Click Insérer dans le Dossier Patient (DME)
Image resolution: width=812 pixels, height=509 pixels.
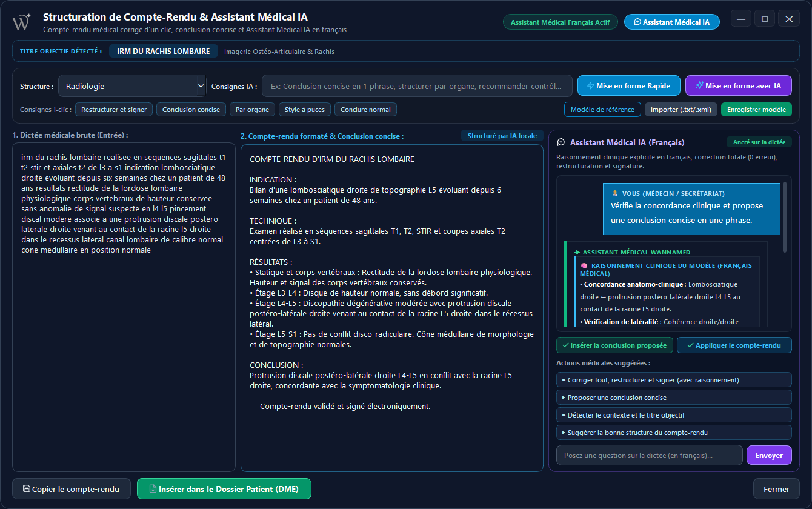click(224, 489)
